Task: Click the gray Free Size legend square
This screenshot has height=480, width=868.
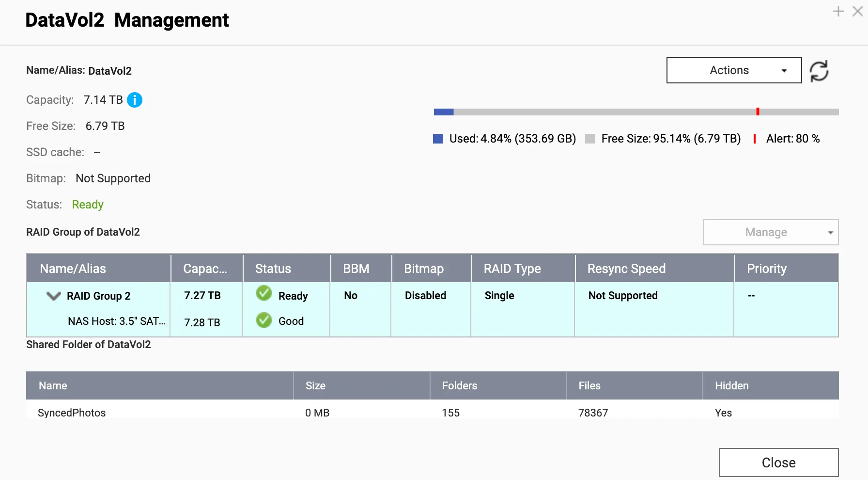Action: [590, 139]
